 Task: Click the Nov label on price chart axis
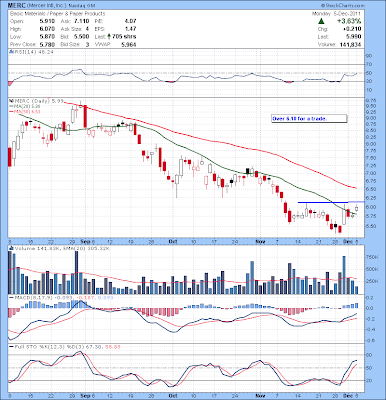(x=260, y=241)
